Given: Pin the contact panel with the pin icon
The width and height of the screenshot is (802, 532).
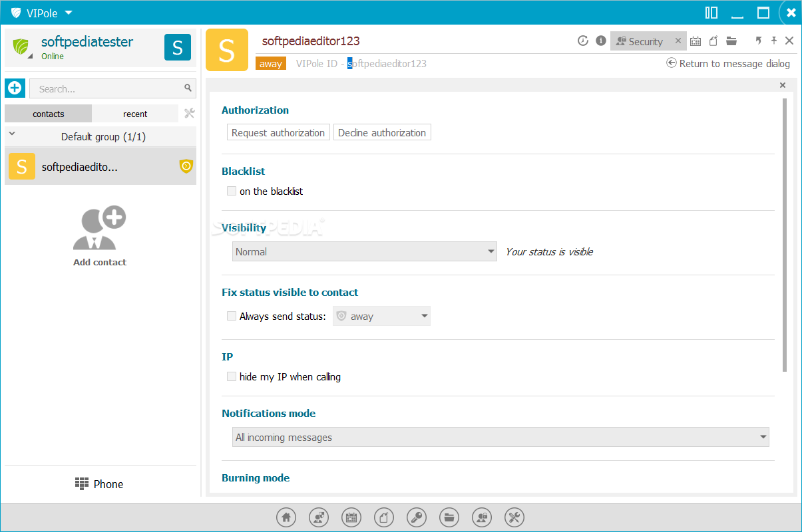Looking at the screenshot, I should pos(774,41).
